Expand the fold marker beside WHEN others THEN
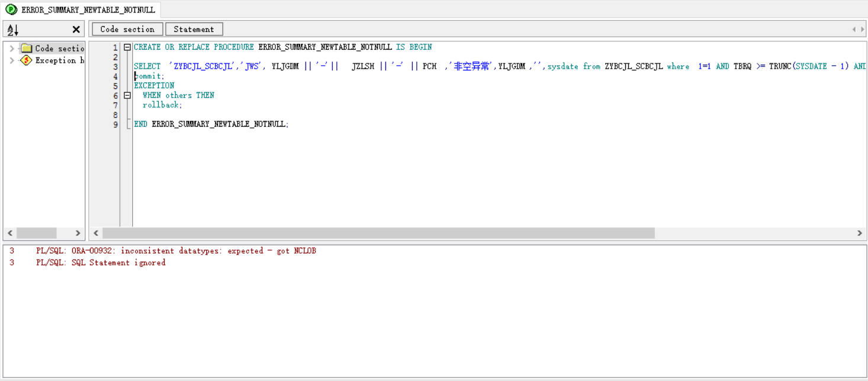The image size is (868, 381). coord(127,95)
